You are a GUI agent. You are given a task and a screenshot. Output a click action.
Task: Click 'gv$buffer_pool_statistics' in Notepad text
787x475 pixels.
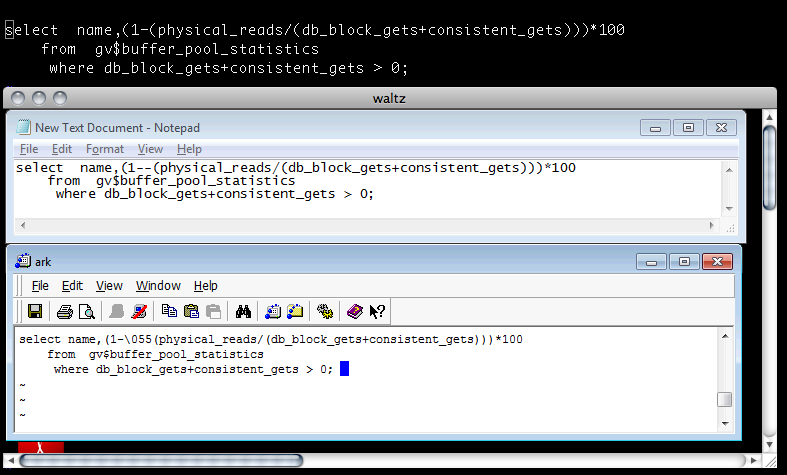click(x=195, y=181)
